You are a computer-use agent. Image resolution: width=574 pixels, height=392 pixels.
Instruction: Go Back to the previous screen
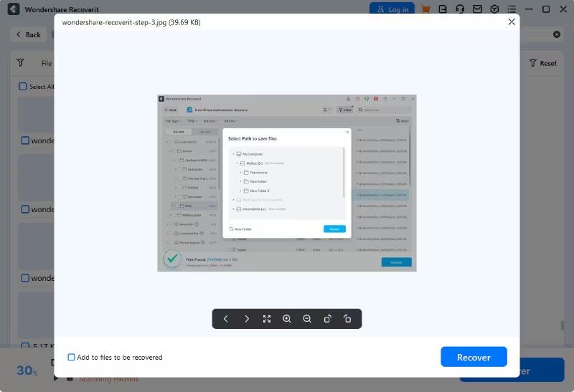(x=28, y=34)
